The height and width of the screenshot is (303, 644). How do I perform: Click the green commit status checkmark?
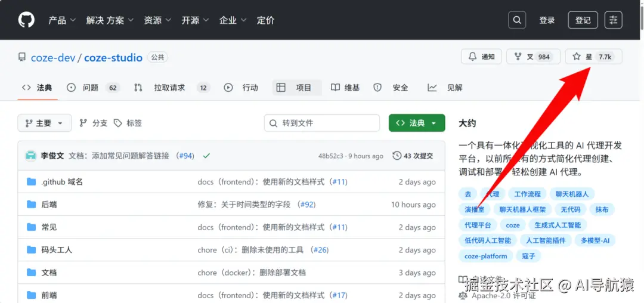206,156
